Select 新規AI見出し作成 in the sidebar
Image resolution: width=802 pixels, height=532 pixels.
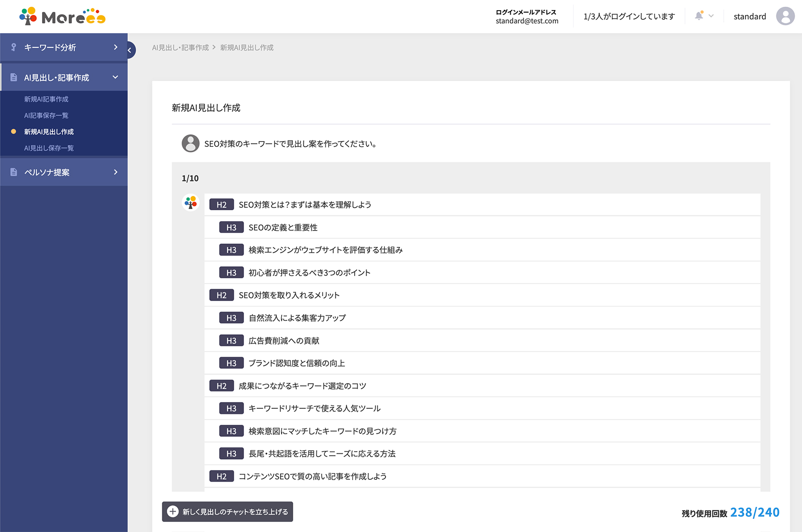pos(49,132)
